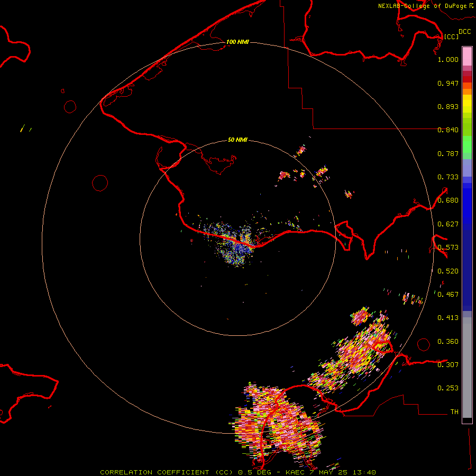Select the 0.253 scale value
This screenshot has height=476, width=476.
coord(448,388)
